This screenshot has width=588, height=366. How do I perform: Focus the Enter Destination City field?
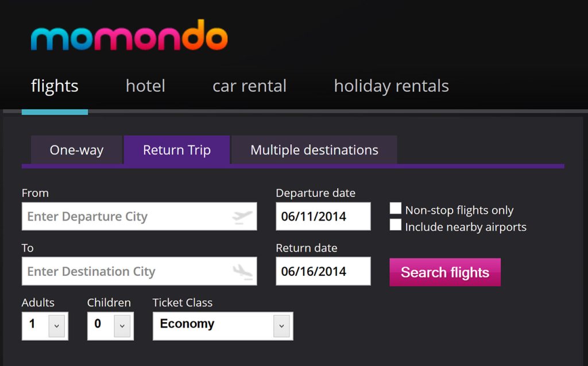tap(126, 271)
